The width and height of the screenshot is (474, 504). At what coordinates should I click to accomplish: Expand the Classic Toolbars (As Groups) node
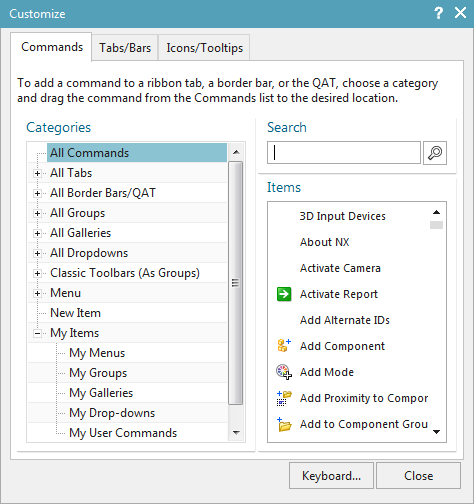(37, 273)
